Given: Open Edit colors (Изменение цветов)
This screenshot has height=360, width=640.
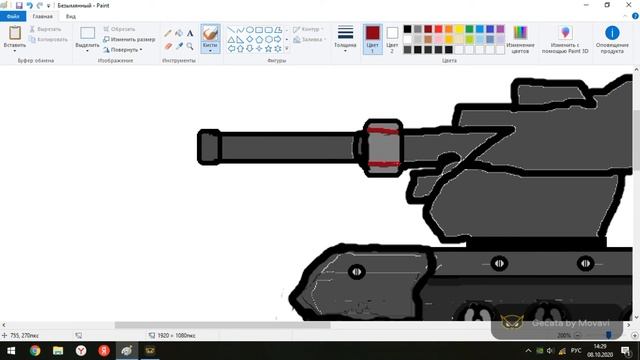Looking at the screenshot, I should coord(520,39).
